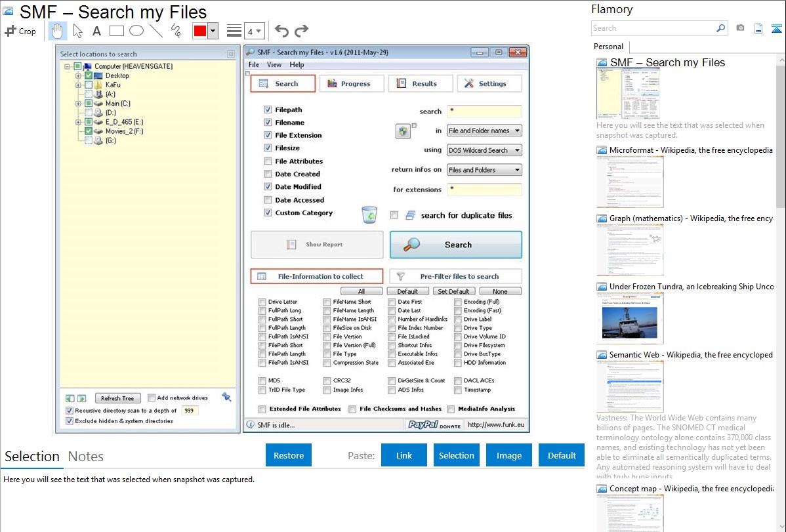Click the shield icon beside 'in' option
Viewport: 786px width, 532px height.
tap(403, 131)
